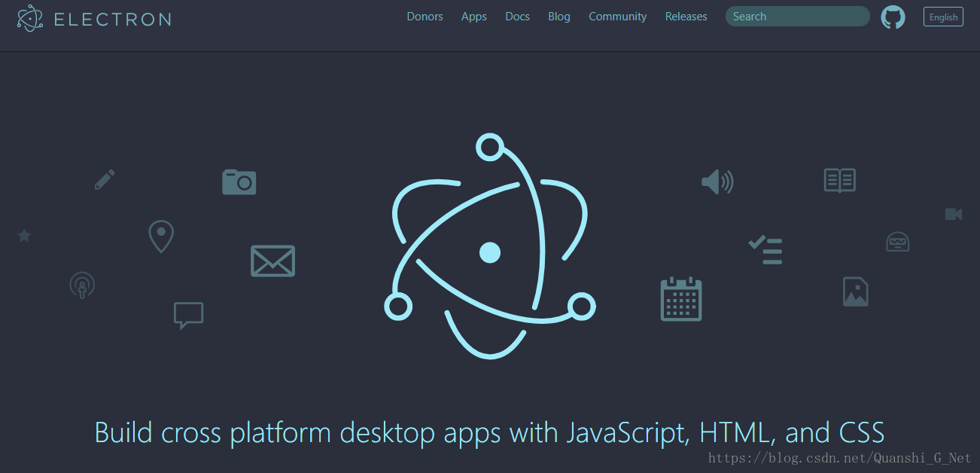Click the pencil icon
The height and width of the screenshot is (473, 980).
point(105,179)
